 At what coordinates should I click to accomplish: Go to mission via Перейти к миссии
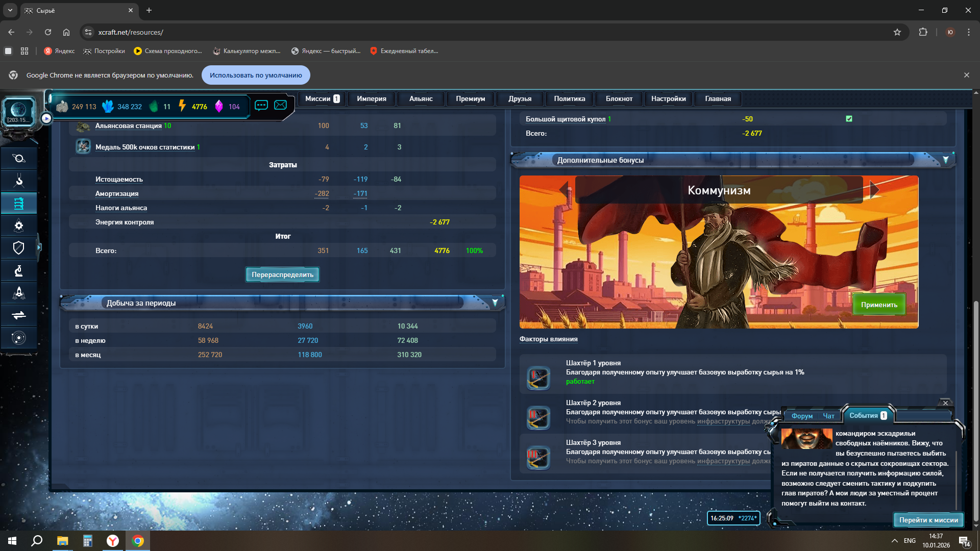tap(928, 520)
